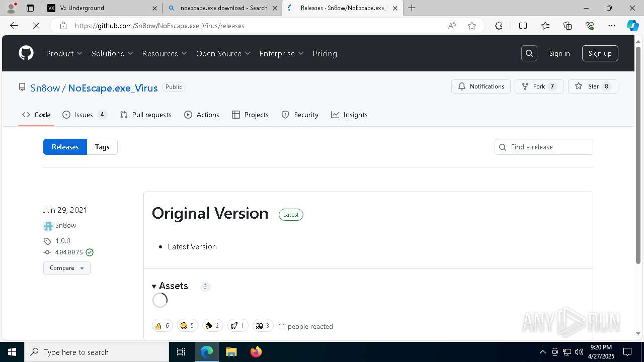Click verified commit checkmark badge
Viewport: 644px width, 362px height.
pyautogui.click(x=90, y=252)
